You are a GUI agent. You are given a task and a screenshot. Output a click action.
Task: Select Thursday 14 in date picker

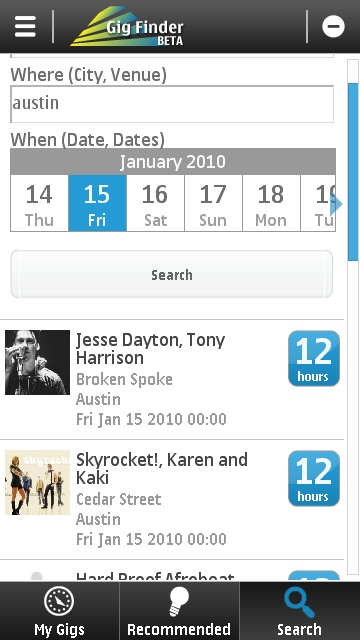[39, 203]
